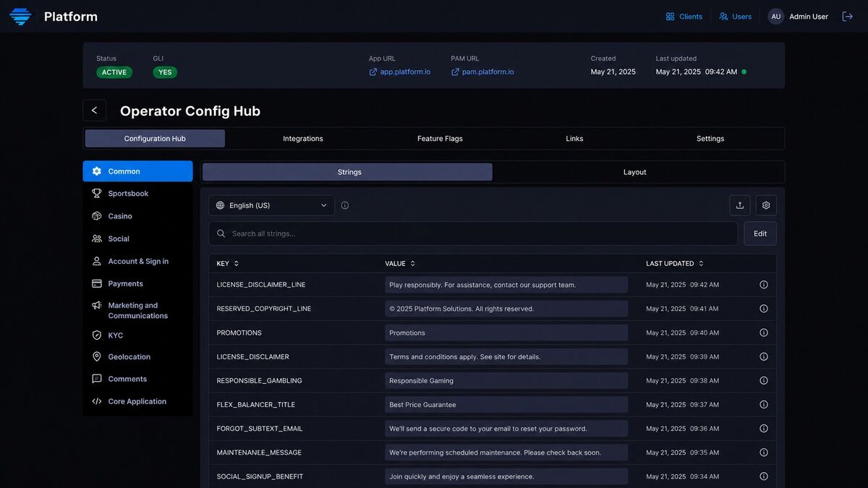Sort by the LAST UPDATED column
Screen dimensions: 868x488
coord(675,264)
